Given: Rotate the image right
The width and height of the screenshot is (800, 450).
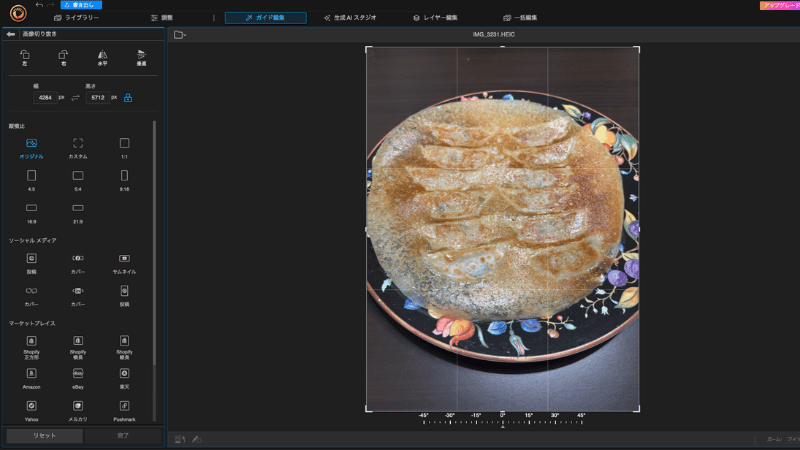Looking at the screenshot, I should pos(63,58).
